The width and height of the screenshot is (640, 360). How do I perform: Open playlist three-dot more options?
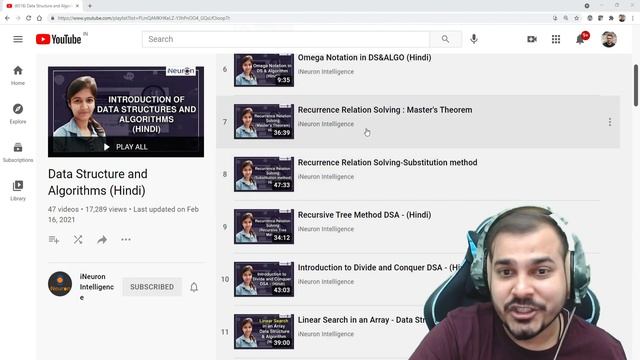click(x=126, y=240)
